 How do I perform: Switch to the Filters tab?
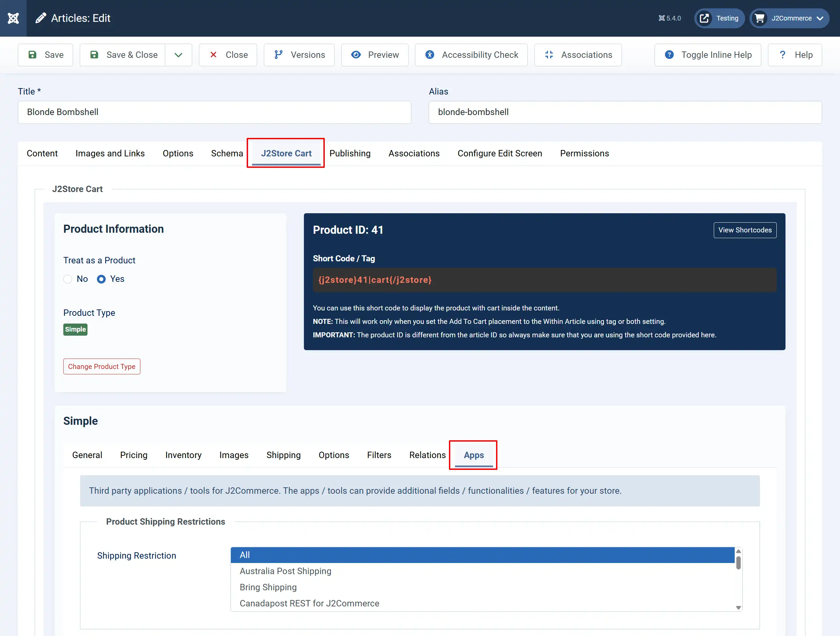[x=379, y=455]
